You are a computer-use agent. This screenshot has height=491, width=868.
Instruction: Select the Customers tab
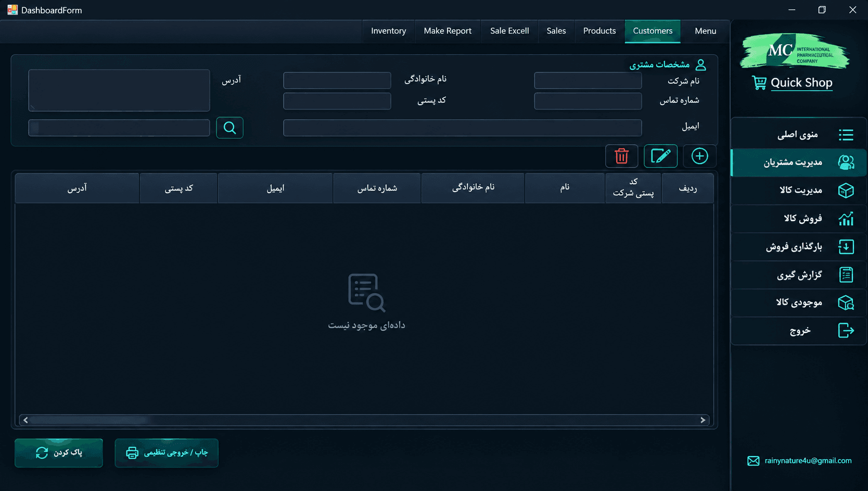pyautogui.click(x=653, y=31)
